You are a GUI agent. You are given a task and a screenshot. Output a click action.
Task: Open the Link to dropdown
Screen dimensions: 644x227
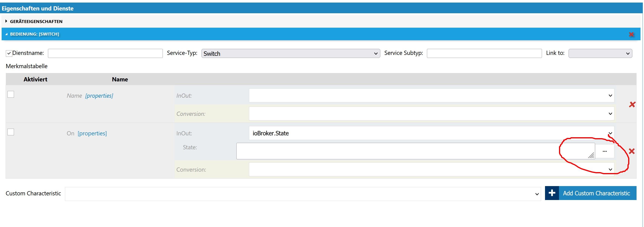(600, 53)
